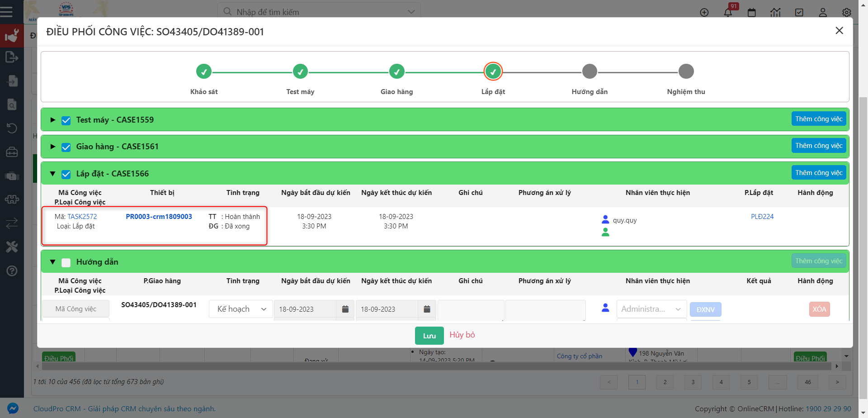Select the red thumbs-up sidebar icon
Viewport: 868px width, 418px height.
click(12, 36)
